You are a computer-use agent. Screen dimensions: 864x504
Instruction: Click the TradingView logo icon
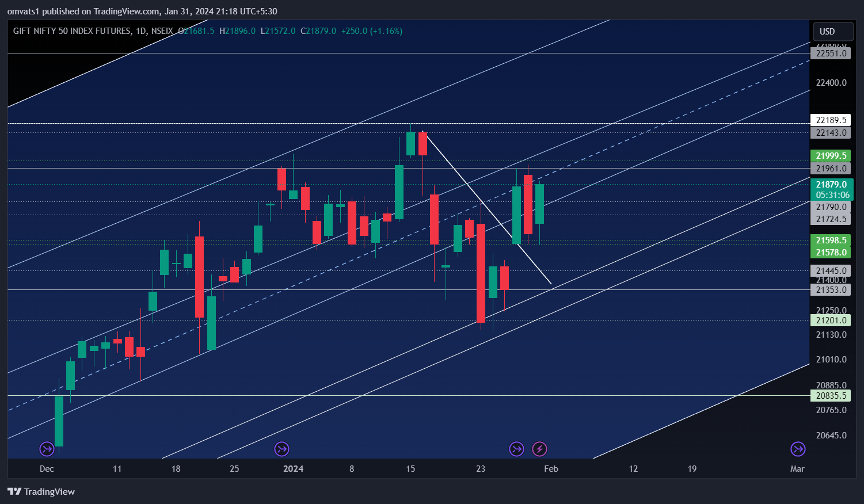tap(14, 491)
